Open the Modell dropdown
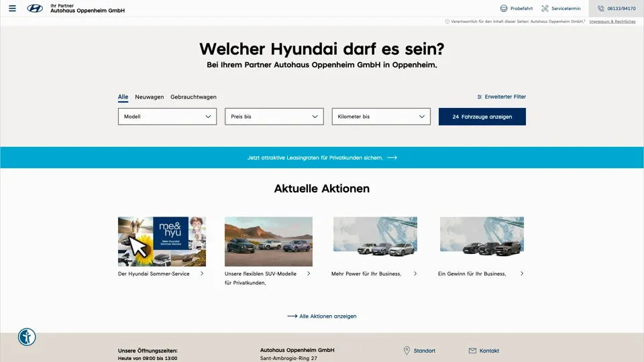The image size is (644, 362). [167, 117]
